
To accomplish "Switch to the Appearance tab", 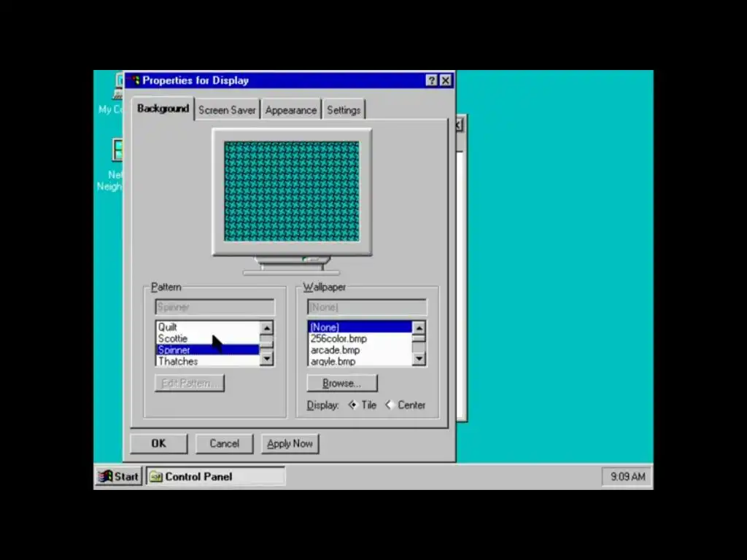I will (x=290, y=110).
